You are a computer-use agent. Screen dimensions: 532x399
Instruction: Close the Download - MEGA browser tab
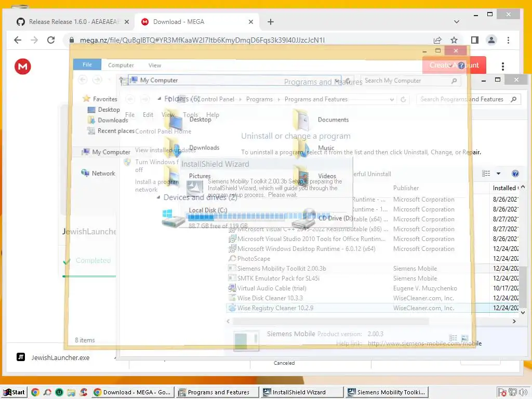(251, 22)
